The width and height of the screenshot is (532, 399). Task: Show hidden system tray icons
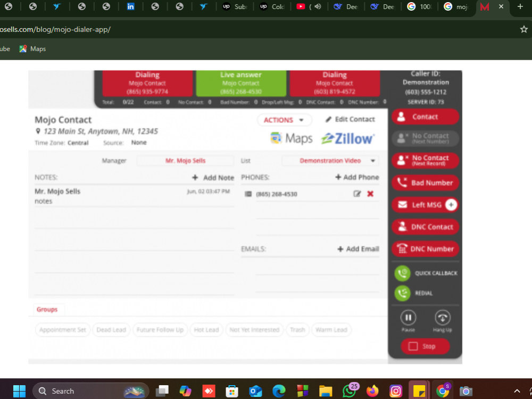pyautogui.click(x=517, y=391)
